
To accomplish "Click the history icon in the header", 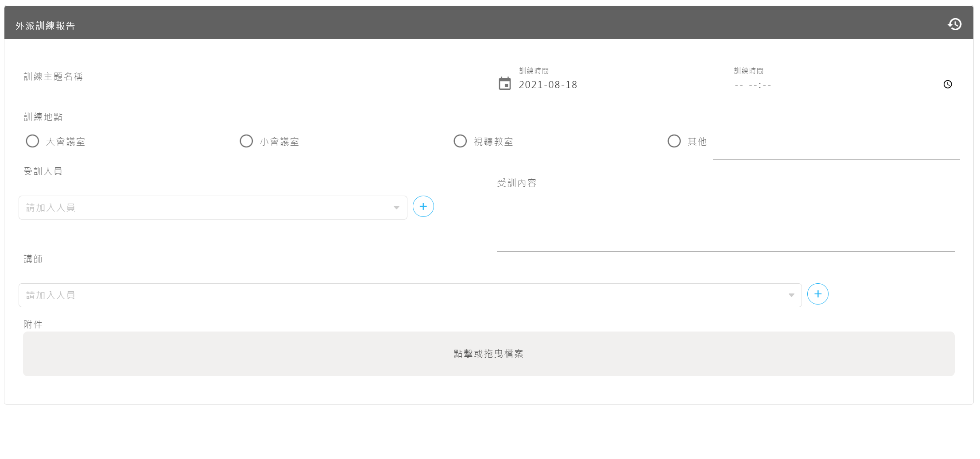I will tap(954, 24).
